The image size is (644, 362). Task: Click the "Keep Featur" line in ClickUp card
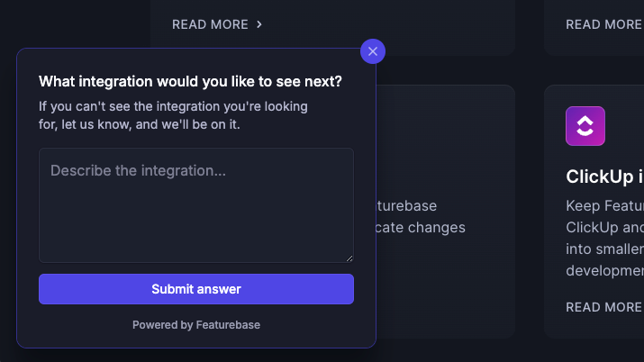[604, 205]
